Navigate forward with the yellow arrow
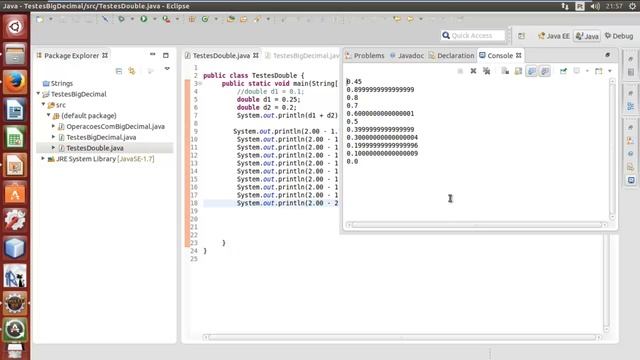The height and width of the screenshot is (360, 640). [410, 19]
